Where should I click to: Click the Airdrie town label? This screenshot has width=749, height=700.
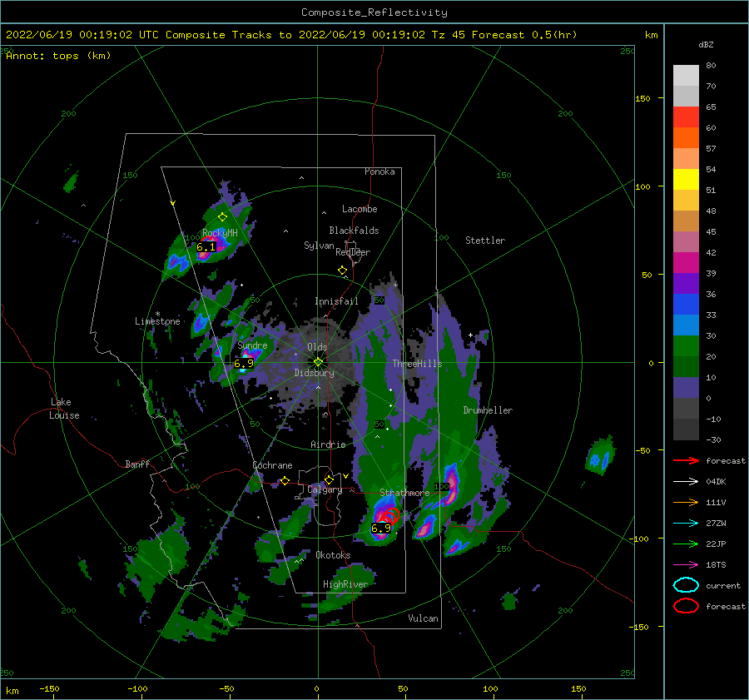[x=328, y=444]
